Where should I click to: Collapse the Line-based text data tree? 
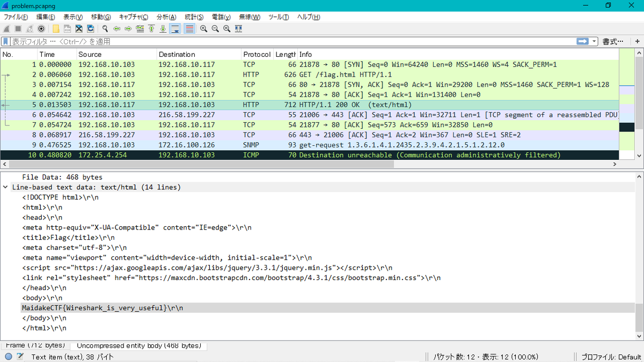click(x=5, y=187)
